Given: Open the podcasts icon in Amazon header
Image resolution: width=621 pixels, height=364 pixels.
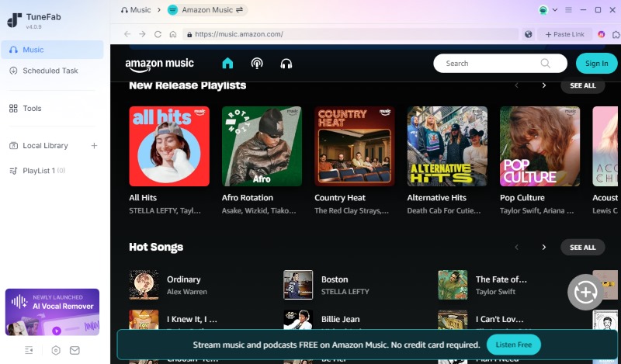Looking at the screenshot, I should tap(257, 64).
